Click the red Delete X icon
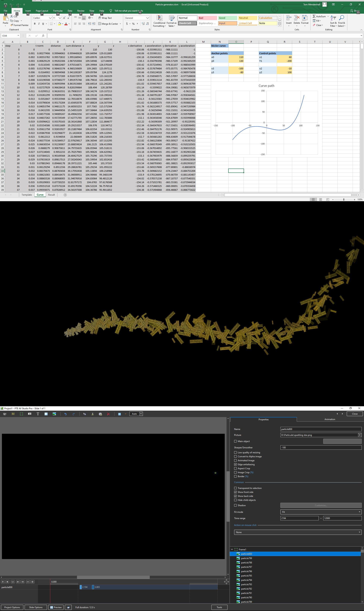This screenshot has height=611, width=364. tap(108, 414)
